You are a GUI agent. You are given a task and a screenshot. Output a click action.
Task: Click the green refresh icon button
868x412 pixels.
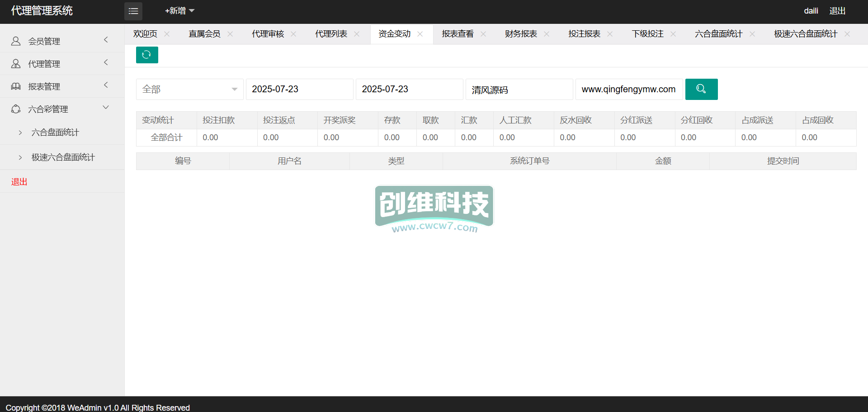[147, 55]
